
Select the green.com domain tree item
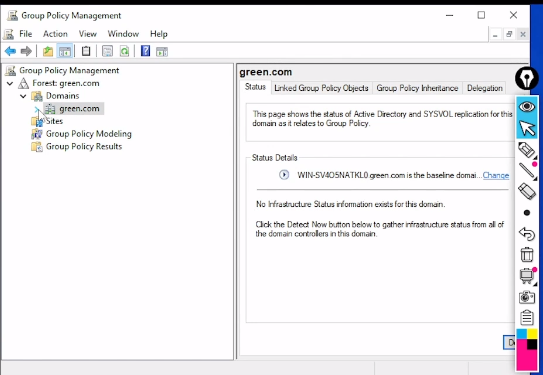pos(79,108)
